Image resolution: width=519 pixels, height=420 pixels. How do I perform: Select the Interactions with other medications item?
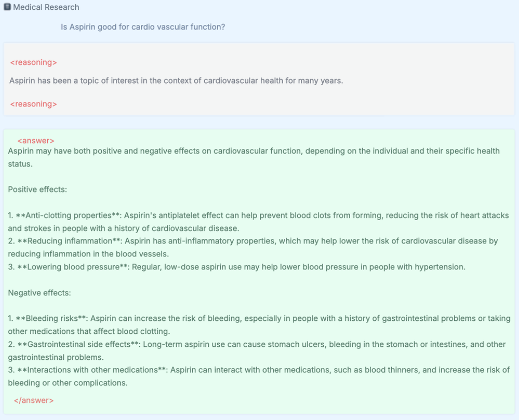258,376
